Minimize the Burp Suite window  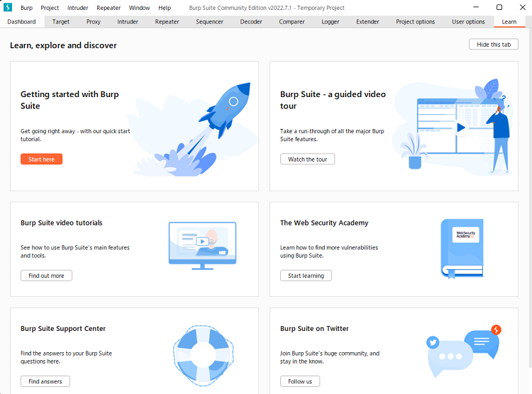[476, 7]
